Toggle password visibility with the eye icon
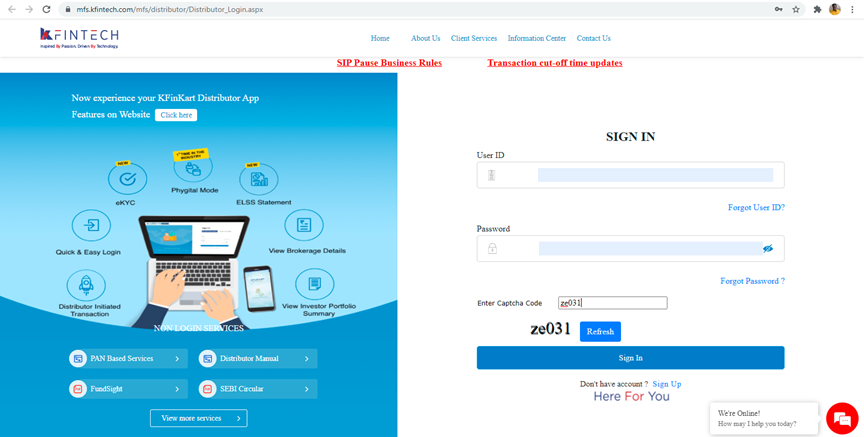This screenshot has width=864, height=437. [x=768, y=249]
